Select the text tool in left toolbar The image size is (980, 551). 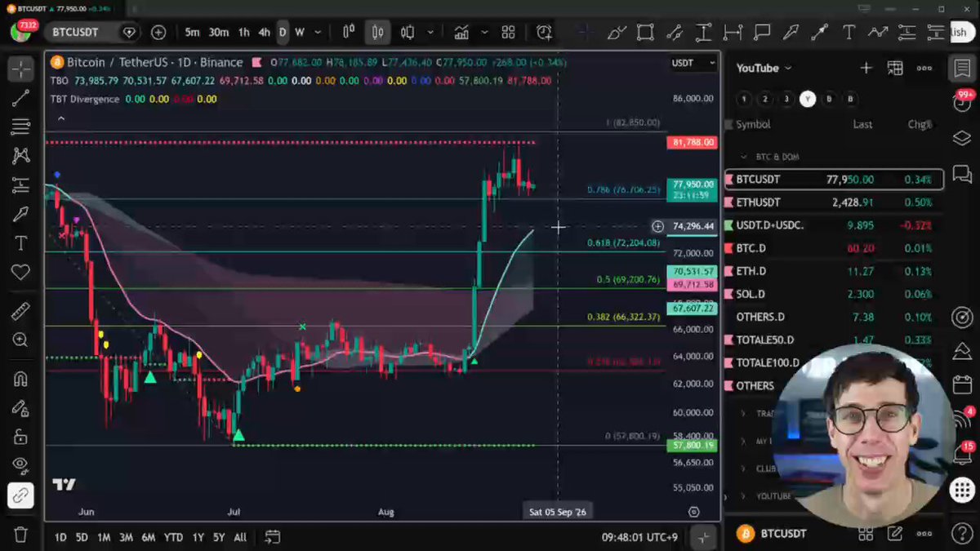pyautogui.click(x=20, y=243)
